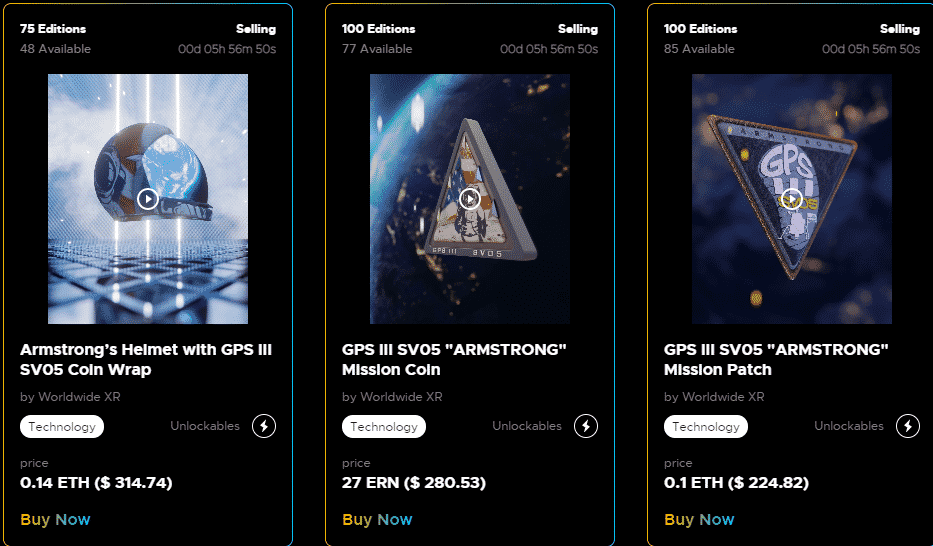Select the Technology tag on the Mission Patch card
Image resolution: width=933 pixels, height=546 pixels.
pyautogui.click(x=706, y=426)
